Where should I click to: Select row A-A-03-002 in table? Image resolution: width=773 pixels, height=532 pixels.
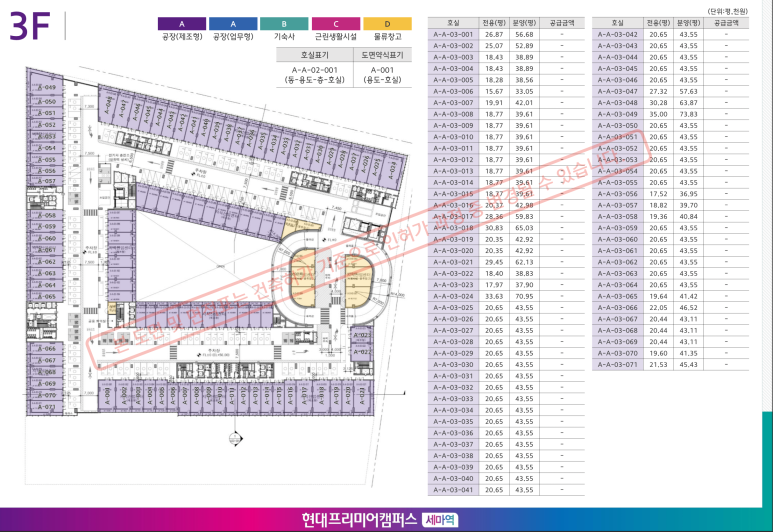[x=506, y=46]
